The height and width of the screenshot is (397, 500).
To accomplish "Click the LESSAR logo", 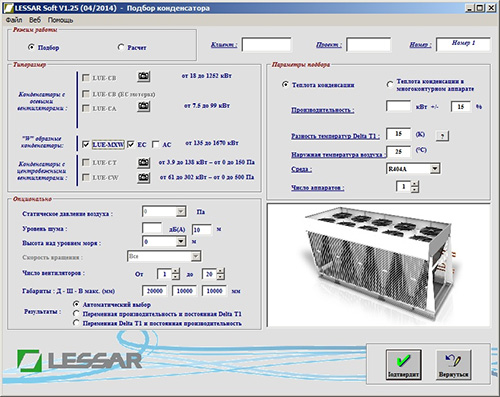I will [79, 360].
